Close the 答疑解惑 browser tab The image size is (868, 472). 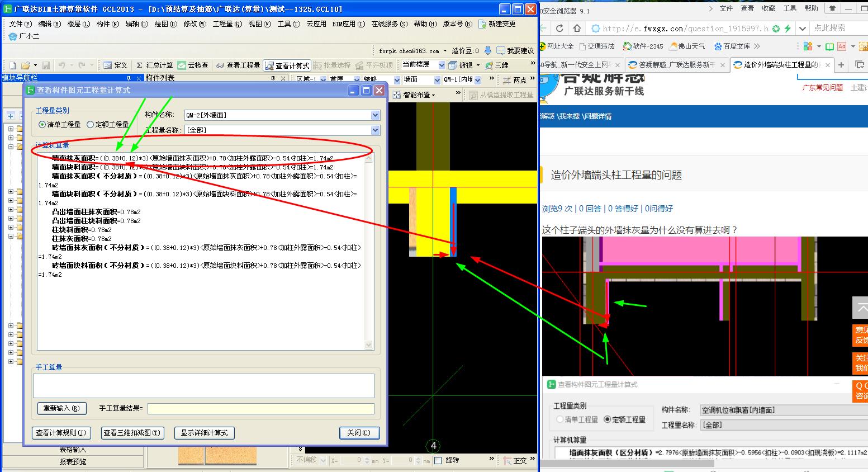(x=722, y=65)
